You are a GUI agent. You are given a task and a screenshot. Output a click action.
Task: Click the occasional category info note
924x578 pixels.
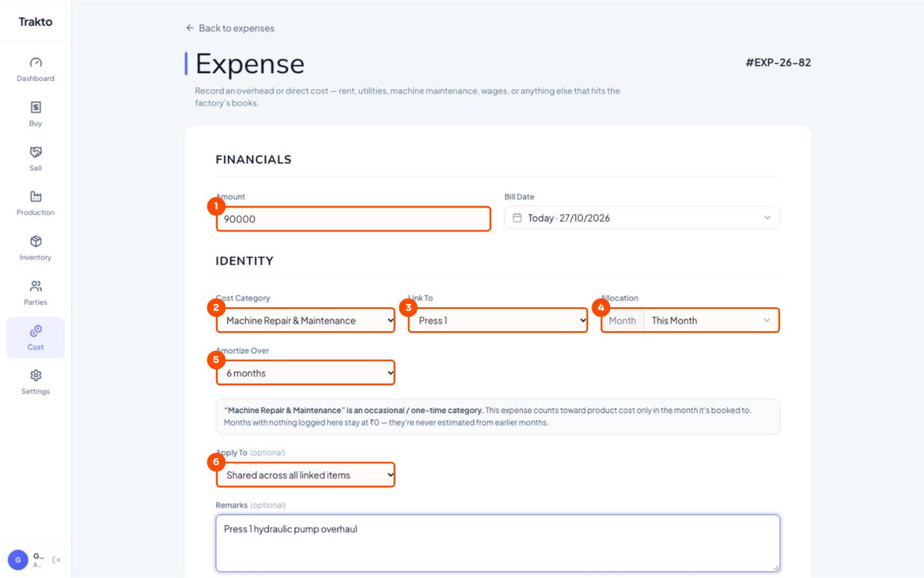pyautogui.click(x=498, y=416)
